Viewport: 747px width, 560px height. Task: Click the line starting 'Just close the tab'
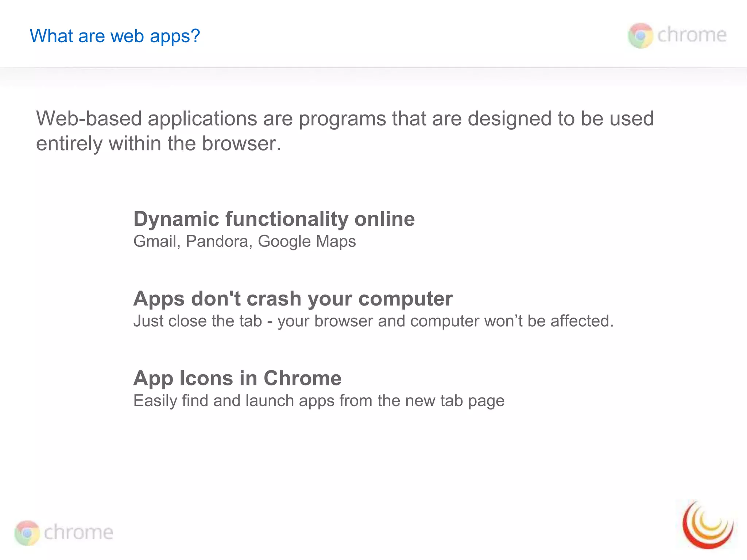click(x=373, y=321)
